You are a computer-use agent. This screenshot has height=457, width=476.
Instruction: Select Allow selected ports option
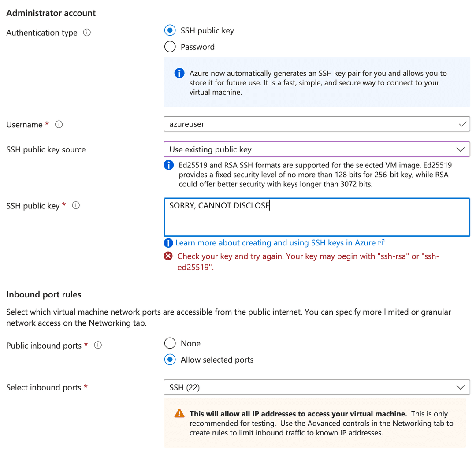pyautogui.click(x=170, y=360)
